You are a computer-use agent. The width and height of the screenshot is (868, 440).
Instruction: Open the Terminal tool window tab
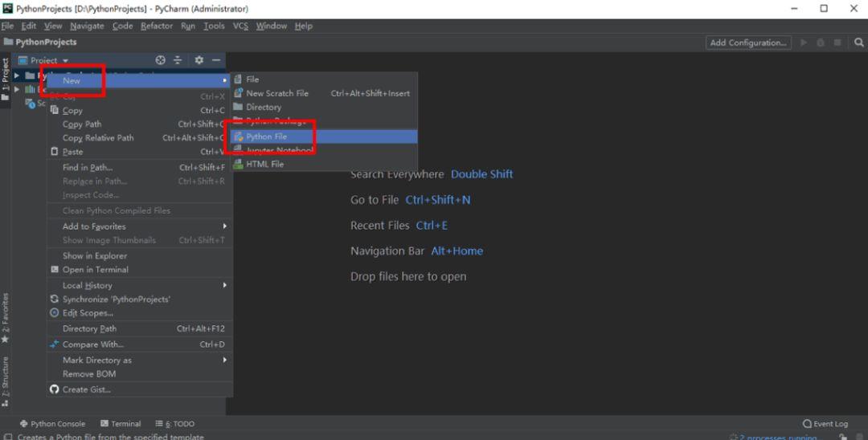coord(121,423)
